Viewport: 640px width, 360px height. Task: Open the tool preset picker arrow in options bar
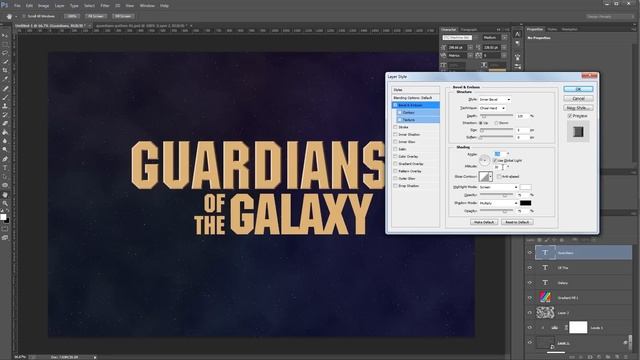tap(16, 16)
